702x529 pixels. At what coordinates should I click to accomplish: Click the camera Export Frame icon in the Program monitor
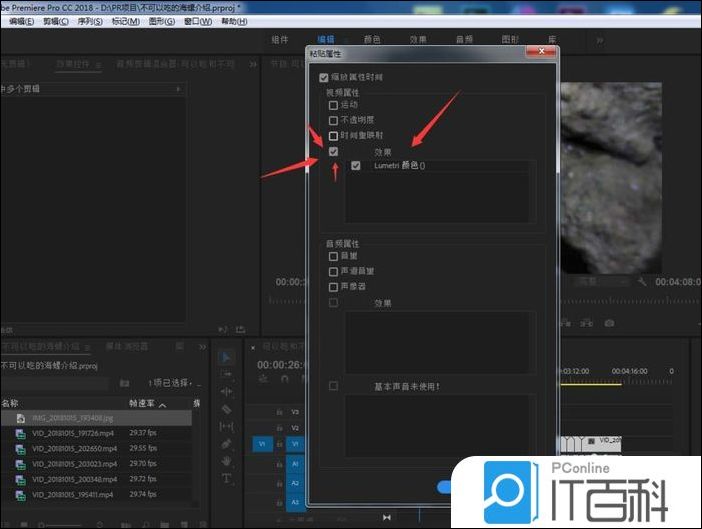coord(609,323)
